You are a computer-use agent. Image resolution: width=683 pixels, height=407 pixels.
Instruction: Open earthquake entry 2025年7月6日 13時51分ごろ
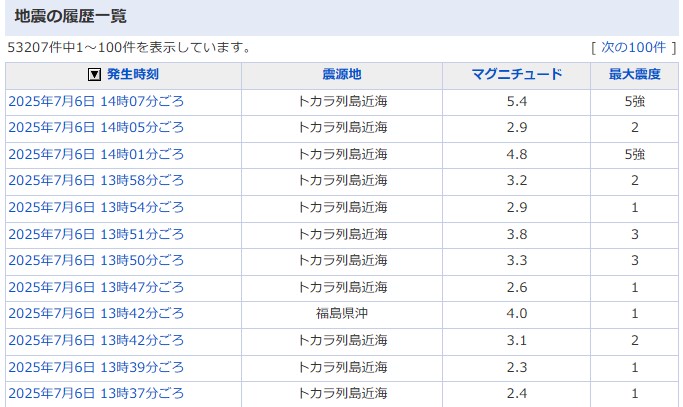(96, 234)
